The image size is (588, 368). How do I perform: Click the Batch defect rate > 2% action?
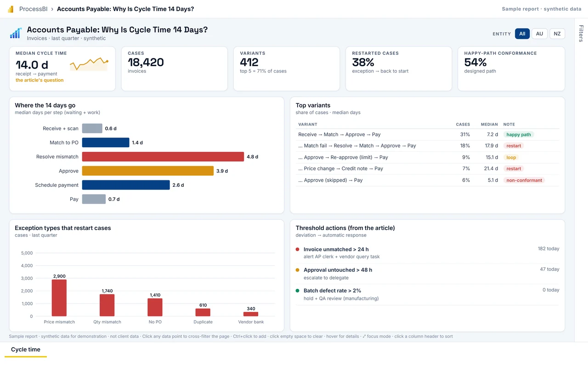pos(427,294)
